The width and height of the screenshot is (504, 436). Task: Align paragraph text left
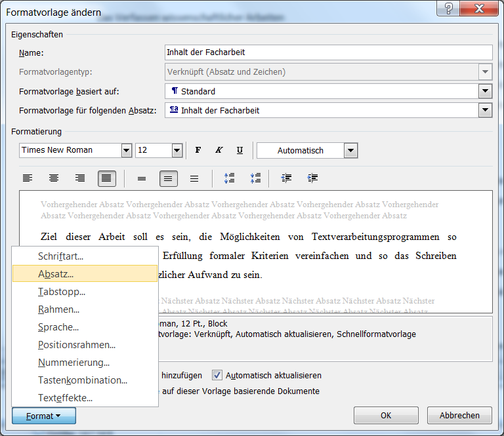[x=28, y=178]
